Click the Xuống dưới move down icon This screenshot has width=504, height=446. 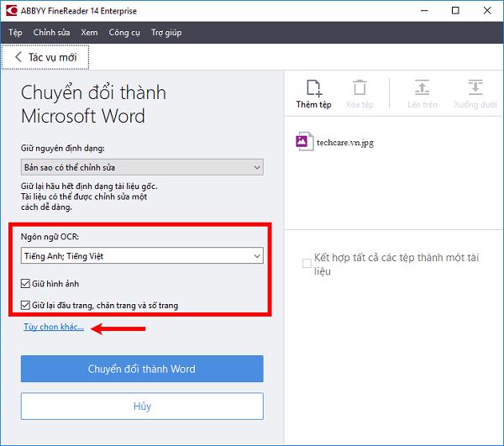pyautogui.click(x=475, y=88)
